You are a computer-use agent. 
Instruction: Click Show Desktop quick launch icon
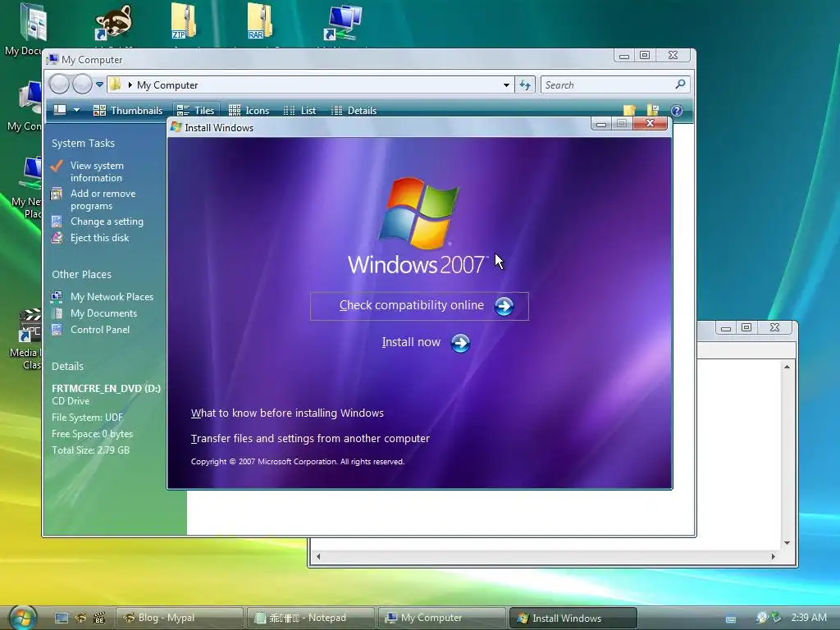coord(62,618)
